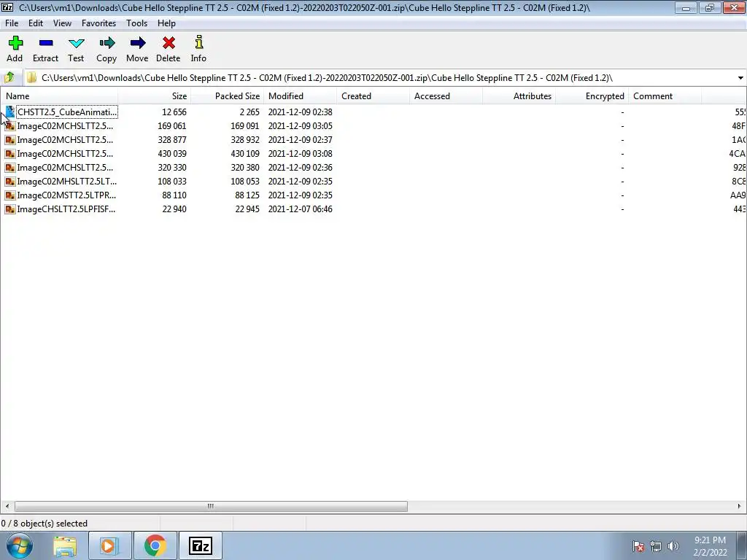
Task: Click the 7-Zip taskbar button
Action: point(200,545)
